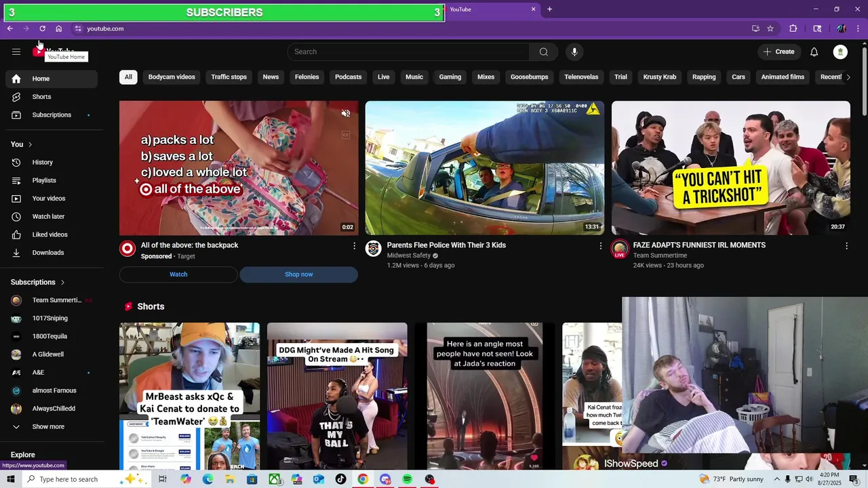Click the Create button
Image resolution: width=868 pixels, height=488 pixels.
(778, 52)
